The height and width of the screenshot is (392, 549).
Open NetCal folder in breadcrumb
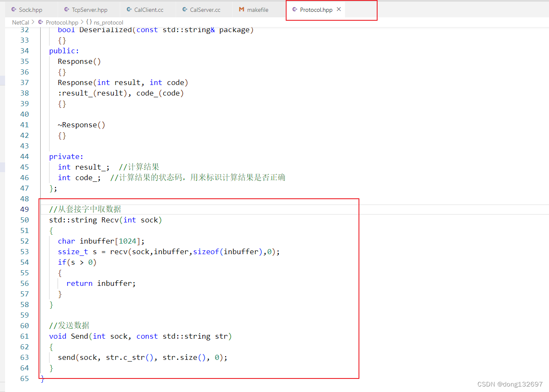(21, 22)
